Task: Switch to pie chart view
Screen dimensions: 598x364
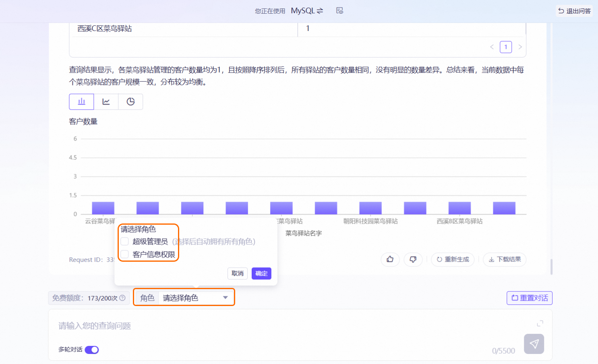Action: pyautogui.click(x=130, y=101)
